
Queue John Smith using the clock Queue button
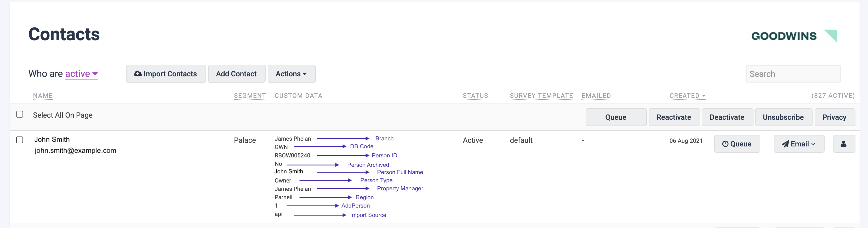736,144
